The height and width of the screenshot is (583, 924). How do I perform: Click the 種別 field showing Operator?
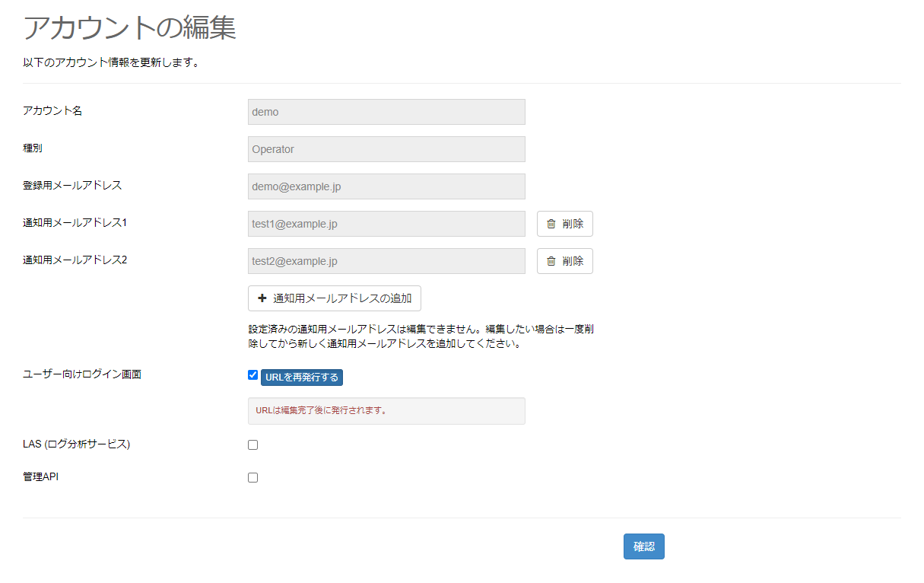click(x=386, y=148)
